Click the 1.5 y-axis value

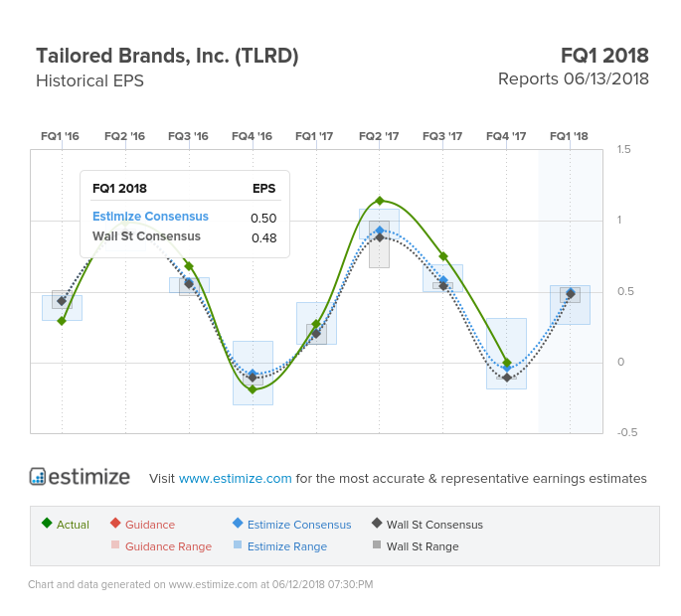click(x=623, y=149)
